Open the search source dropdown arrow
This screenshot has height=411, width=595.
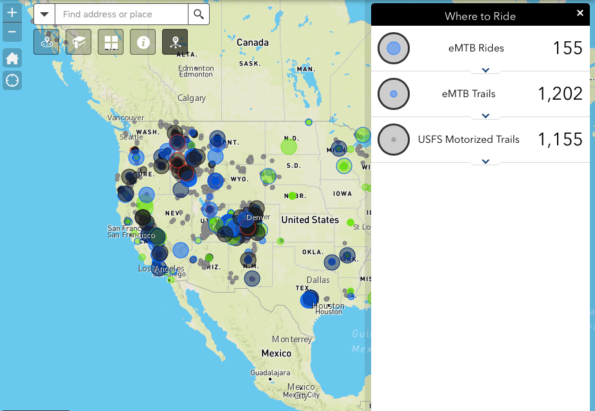(44, 14)
